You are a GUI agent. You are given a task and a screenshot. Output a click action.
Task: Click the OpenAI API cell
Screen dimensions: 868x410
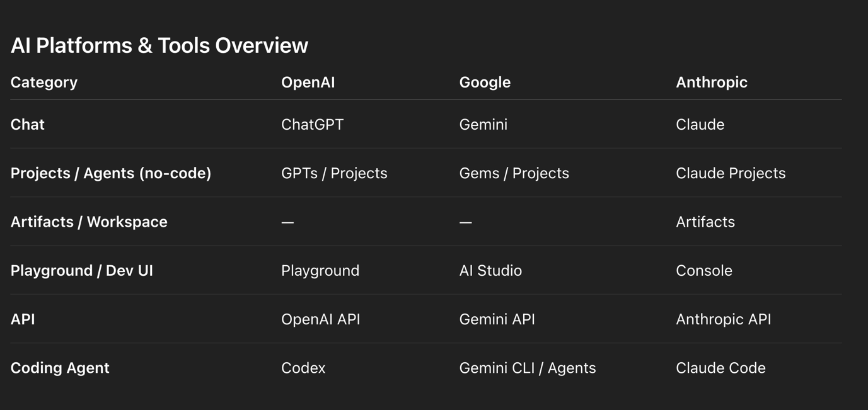(320, 319)
